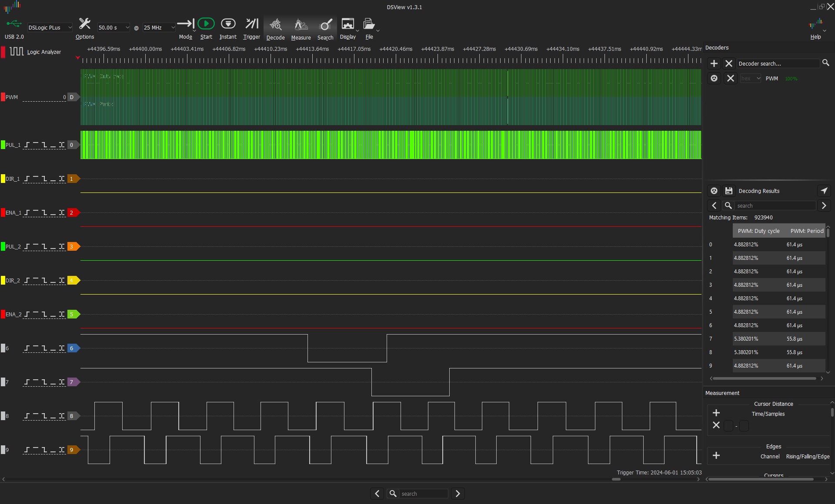The image size is (835, 504).
Task: Click the Display dropdown arrow
Action: click(x=357, y=31)
